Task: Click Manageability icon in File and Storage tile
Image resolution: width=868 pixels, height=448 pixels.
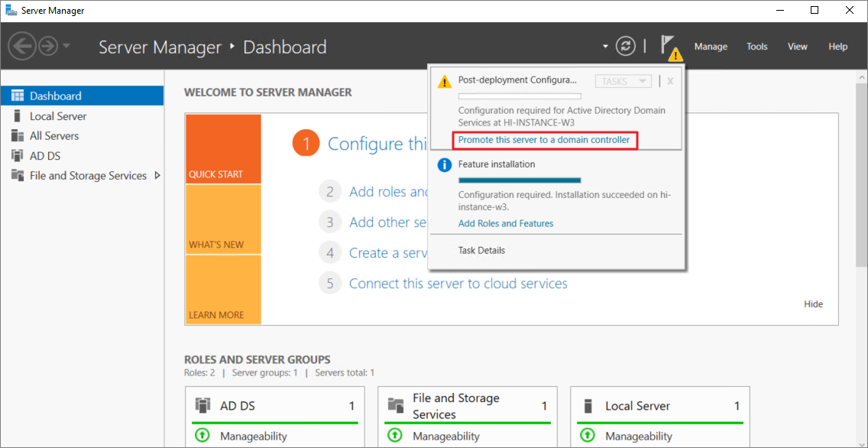Action: coord(395,436)
